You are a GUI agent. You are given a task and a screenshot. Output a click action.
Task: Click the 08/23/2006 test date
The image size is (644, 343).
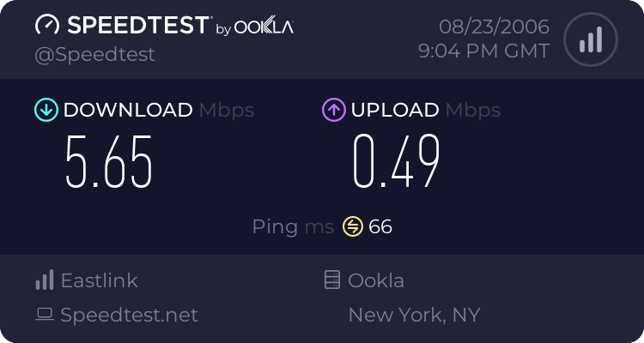[x=494, y=27]
